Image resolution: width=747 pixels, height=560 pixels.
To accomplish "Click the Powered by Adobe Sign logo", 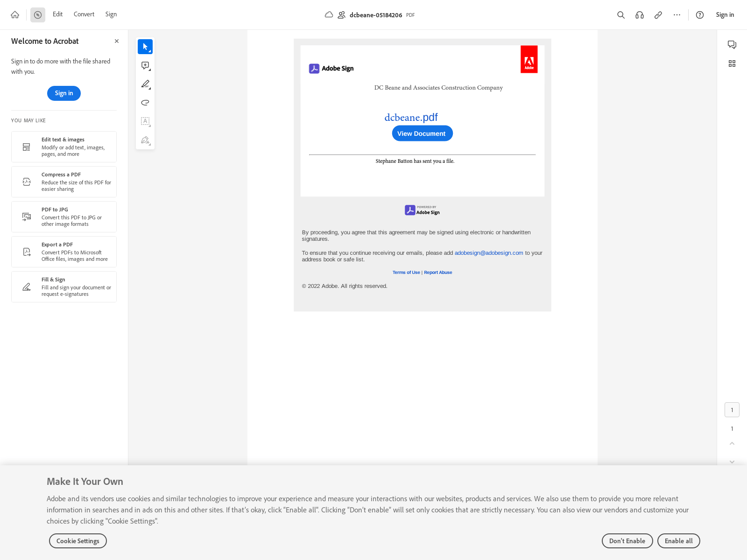I will 422,210.
